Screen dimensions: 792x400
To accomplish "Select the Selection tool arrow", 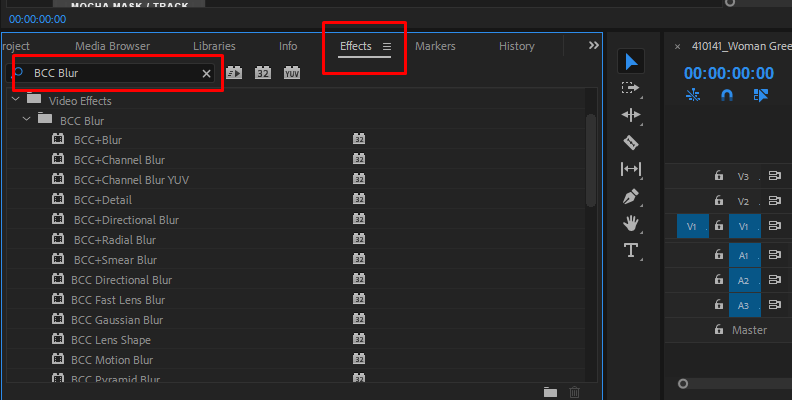I will tap(631, 62).
